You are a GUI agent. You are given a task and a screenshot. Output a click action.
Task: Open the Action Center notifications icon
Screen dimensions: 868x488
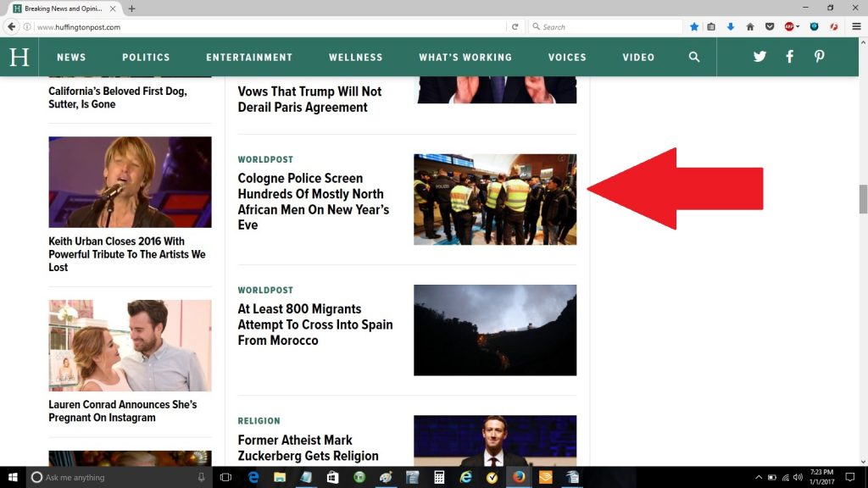850,477
